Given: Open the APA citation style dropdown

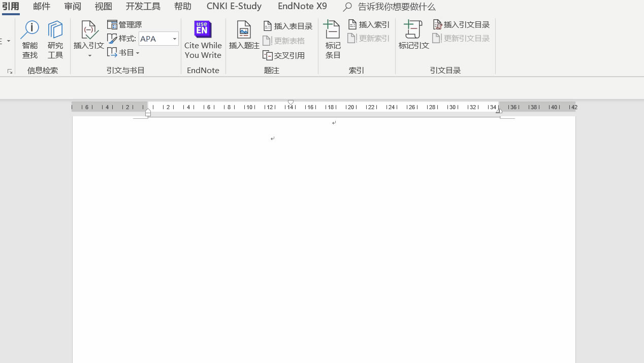Looking at the screenshot, I should tap(174, 38).
